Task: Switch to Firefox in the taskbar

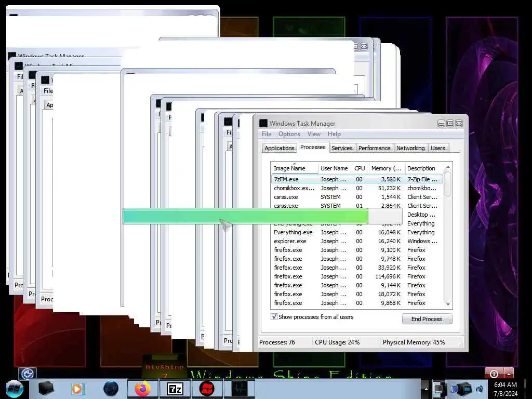Action: [x=143, y=389]
